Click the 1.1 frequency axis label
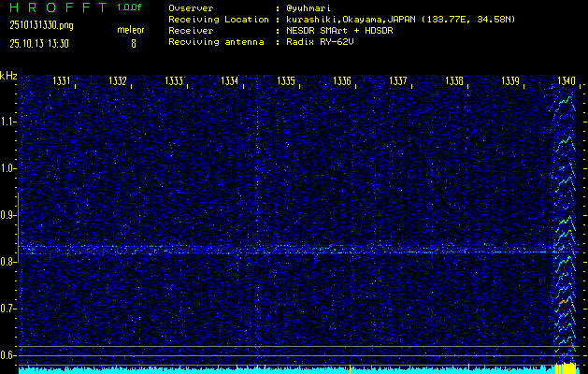 point(8,122)
